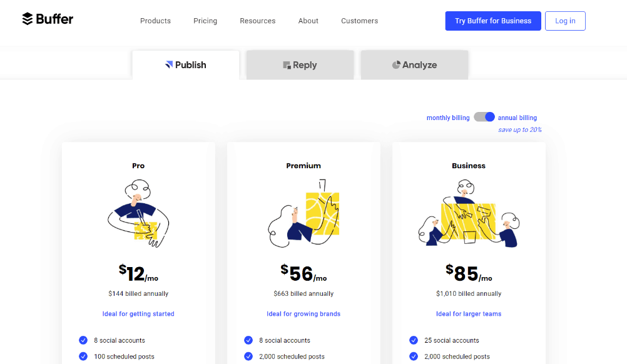Click checkmark icon beside Pro's 8 social accounts

click(83, 340)
